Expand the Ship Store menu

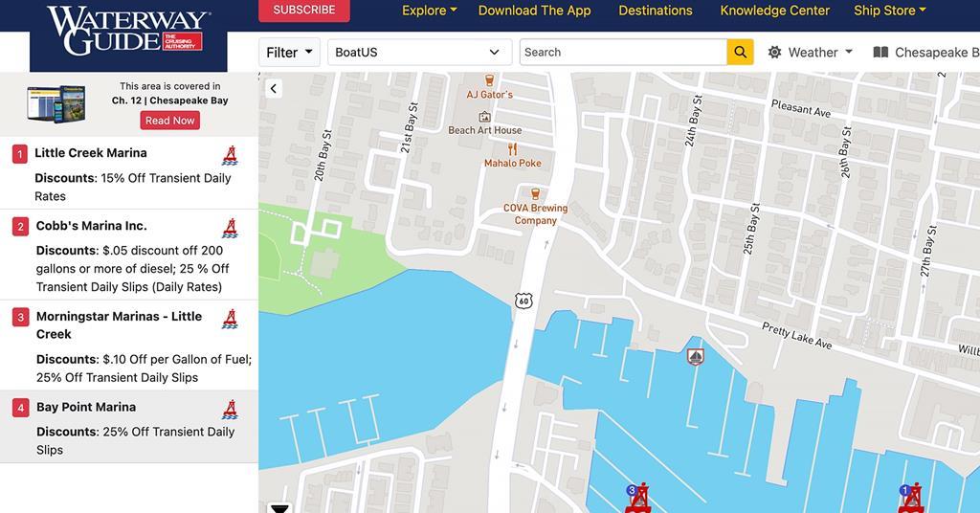pyautogui.click(x=890, y=11)
